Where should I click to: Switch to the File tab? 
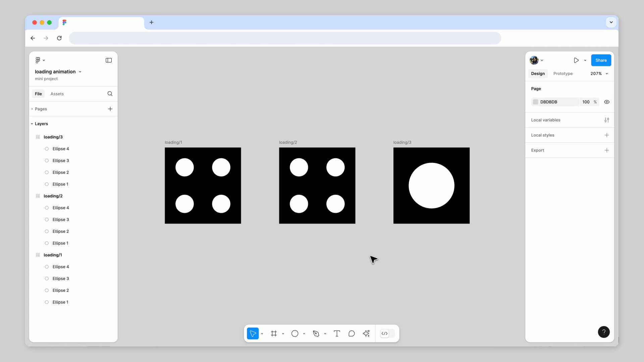[39, 94]
